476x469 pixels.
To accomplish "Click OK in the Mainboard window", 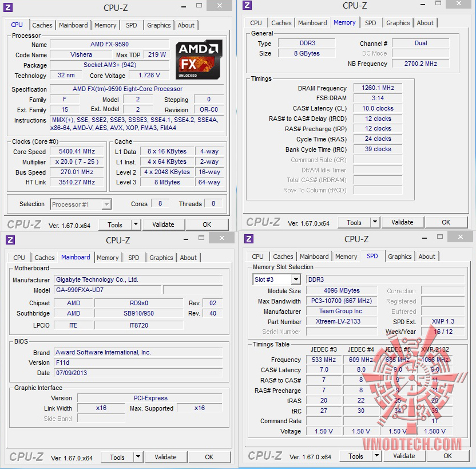I will (209, 456).
